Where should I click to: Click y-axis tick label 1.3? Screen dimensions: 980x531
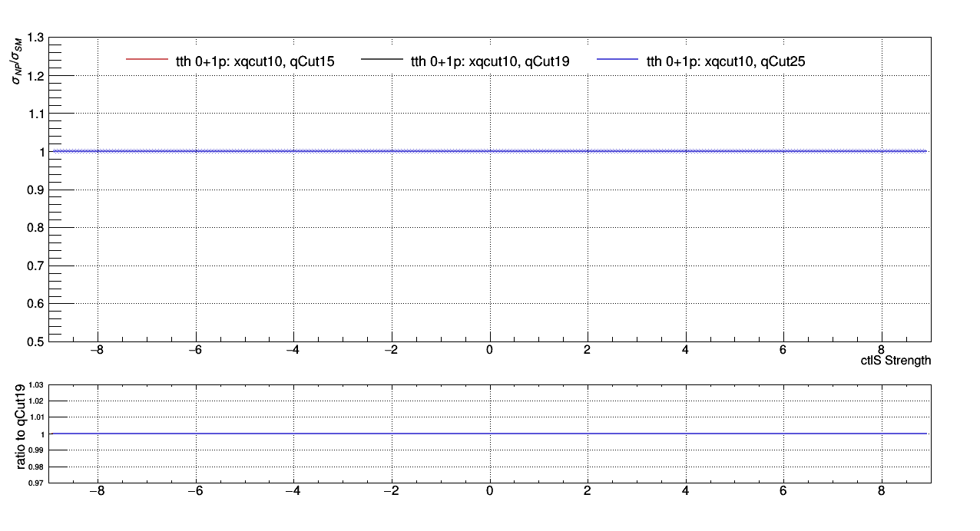[x=35, y=38]
